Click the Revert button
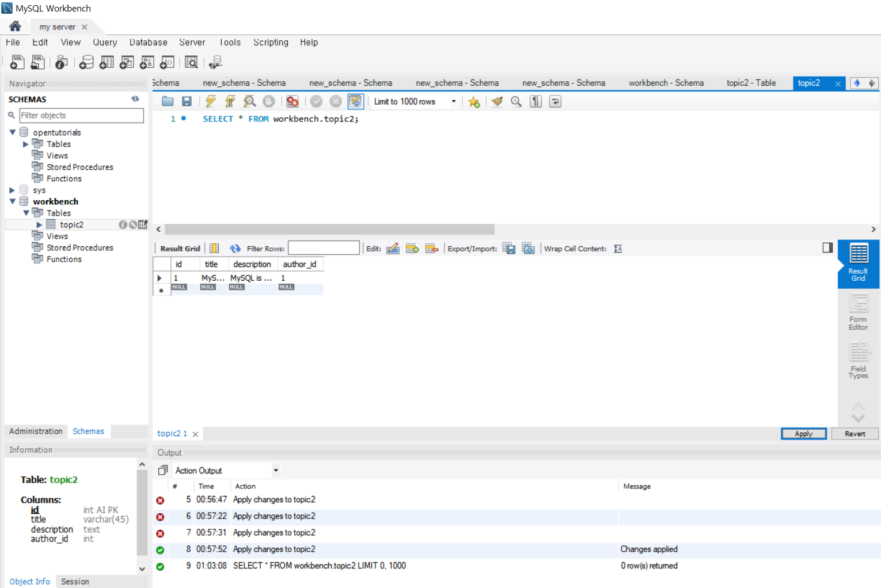Viewport: 881px width, 588px height. (x=855, y=434)
